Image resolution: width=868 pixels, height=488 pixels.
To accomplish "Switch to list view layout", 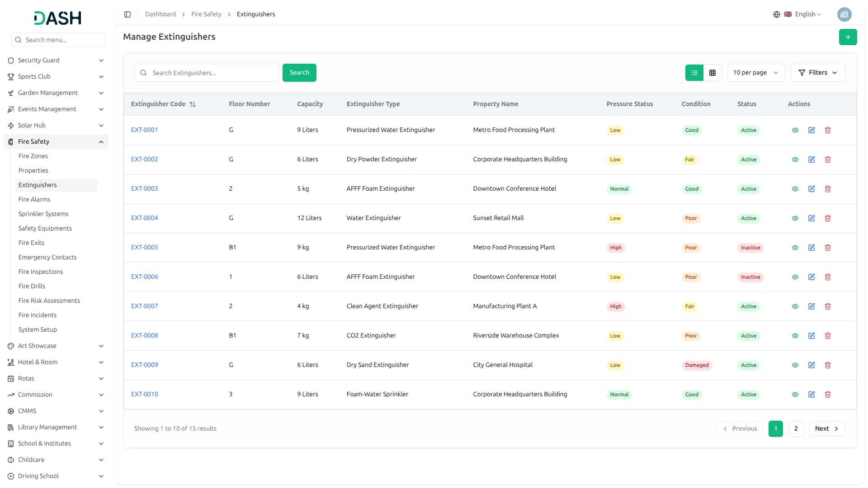I will 694,73.
